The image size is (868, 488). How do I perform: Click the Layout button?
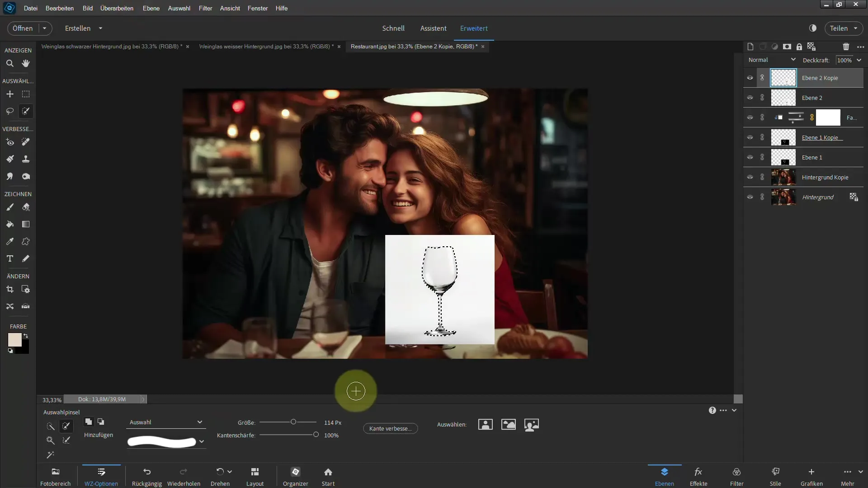click(x=255, y=476)
